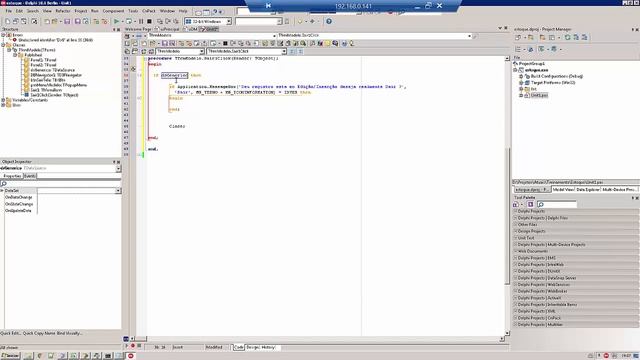
Task: Collapse the Errors node in Structure
Action: click(3, 35)
